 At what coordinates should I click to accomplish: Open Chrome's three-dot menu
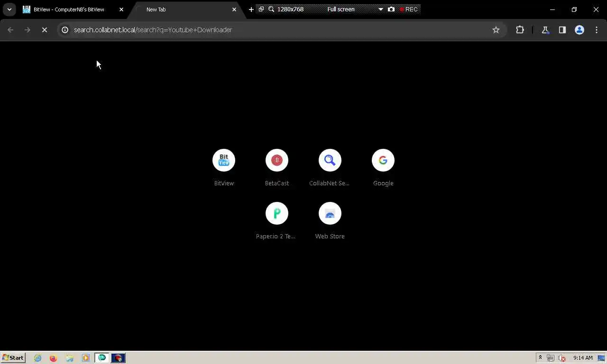pos(597,30)
